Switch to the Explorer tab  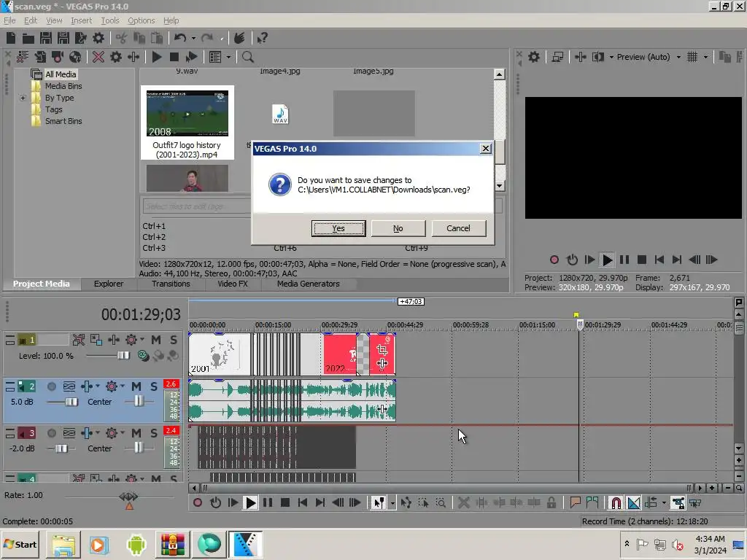click(109, 284)
